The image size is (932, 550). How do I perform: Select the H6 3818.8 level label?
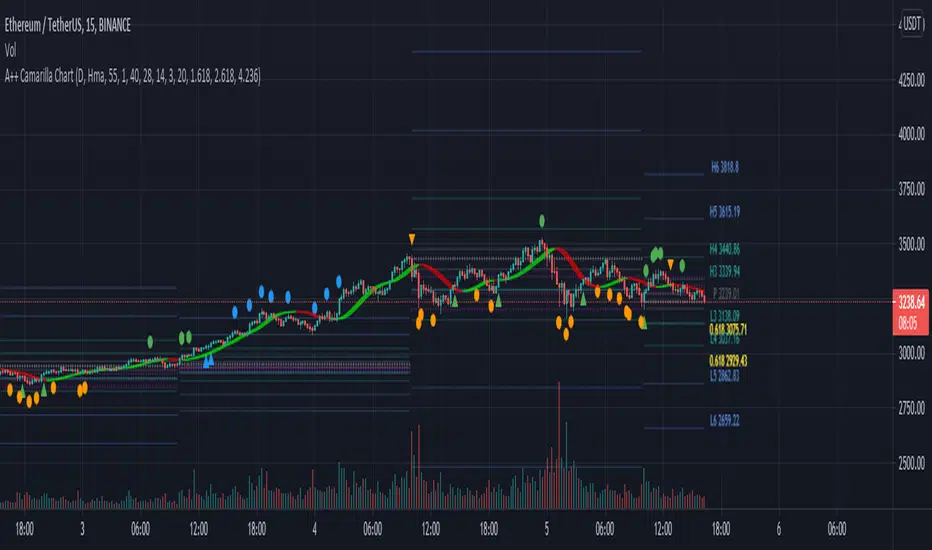tap(725, 168)
